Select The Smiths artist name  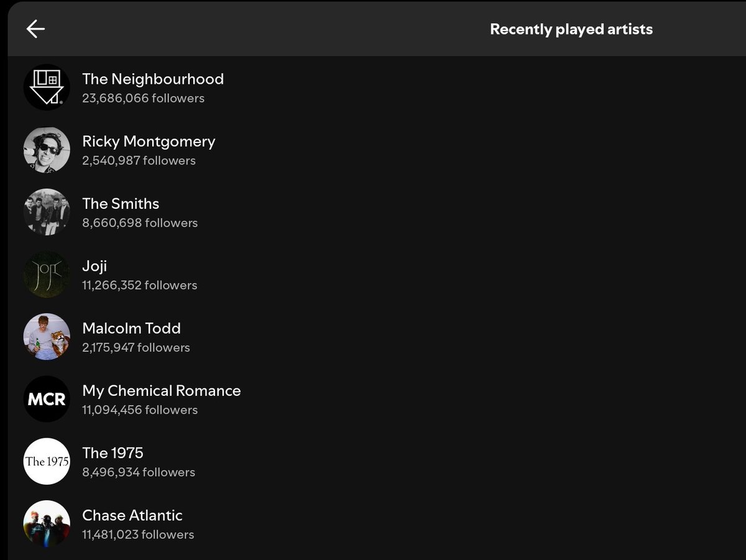tap(121, 204)
